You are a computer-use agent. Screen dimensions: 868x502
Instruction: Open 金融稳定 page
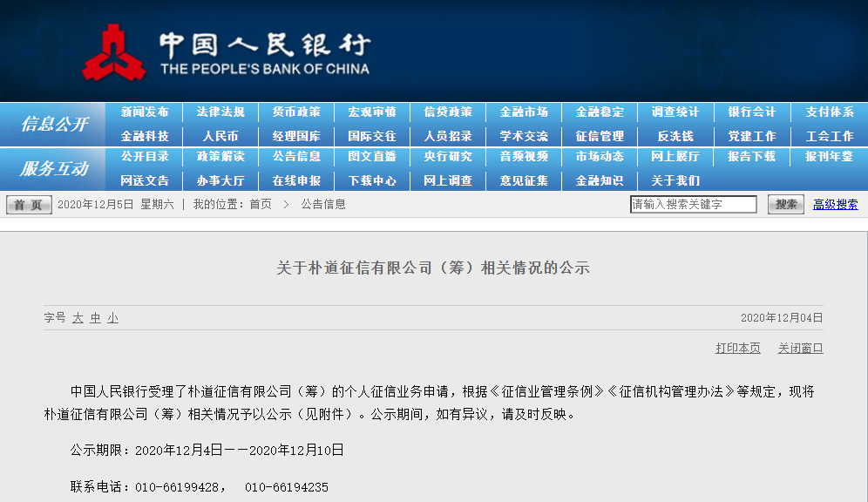coord(600,112)
